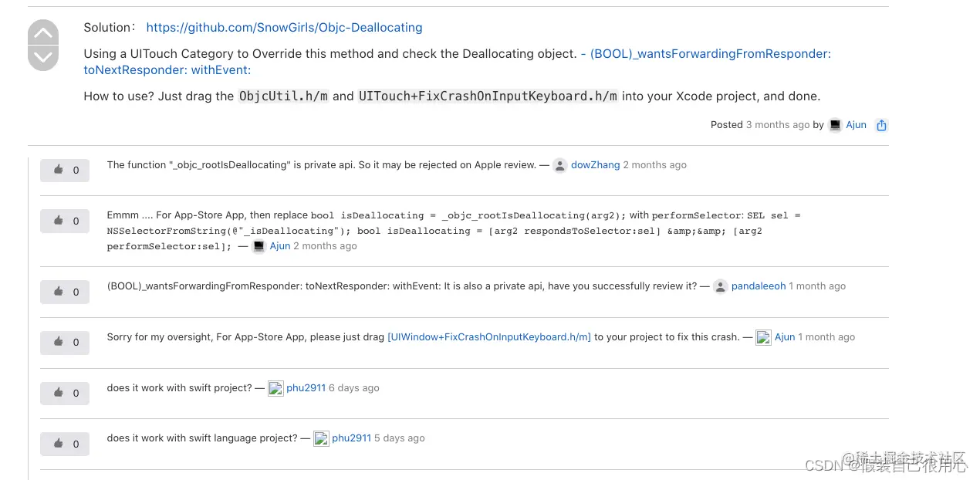This screenshot has width=980, height=480.
Task: Click the UITouch+FixCrashOnInputKeyboard.h/m code text
Action: coord(488,96)
